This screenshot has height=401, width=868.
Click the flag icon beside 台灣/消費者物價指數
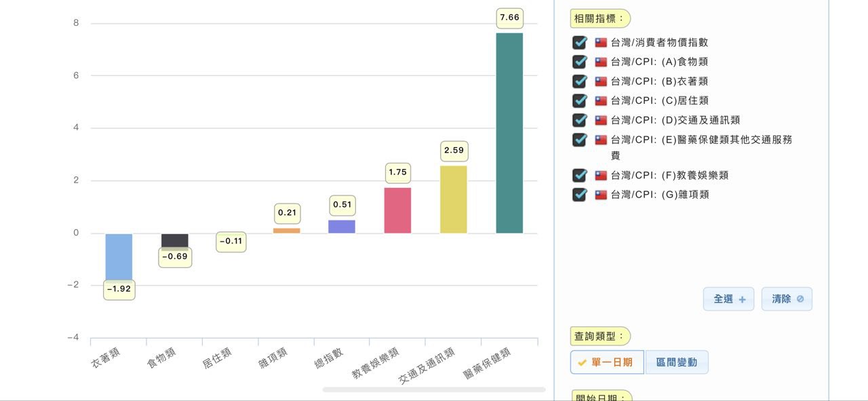click(x=601, y=42)
